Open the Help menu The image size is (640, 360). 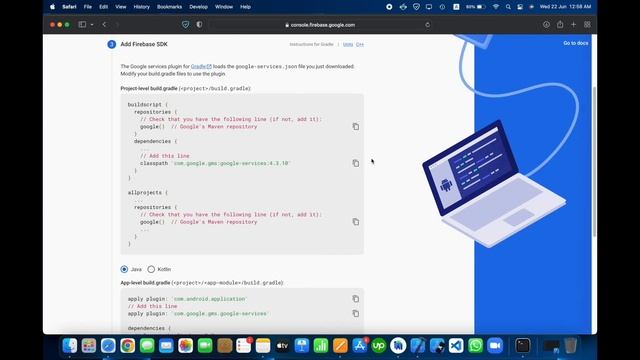click(245, 7)
